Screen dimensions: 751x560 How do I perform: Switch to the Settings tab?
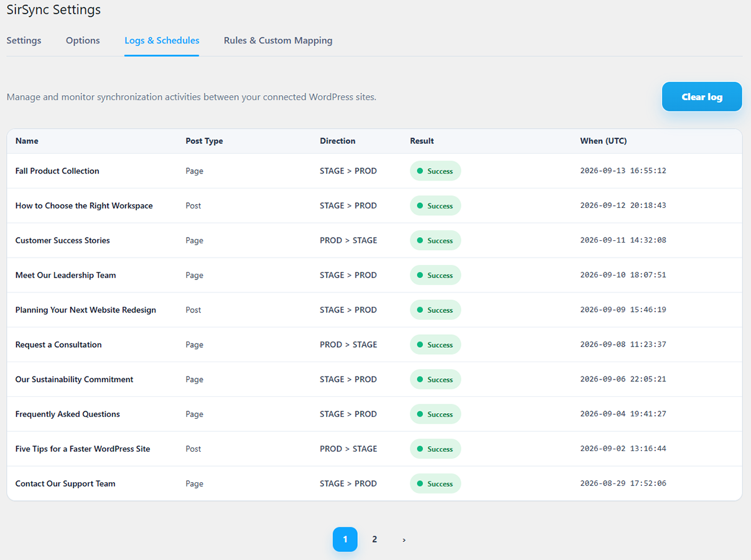(x=24, y=40)
